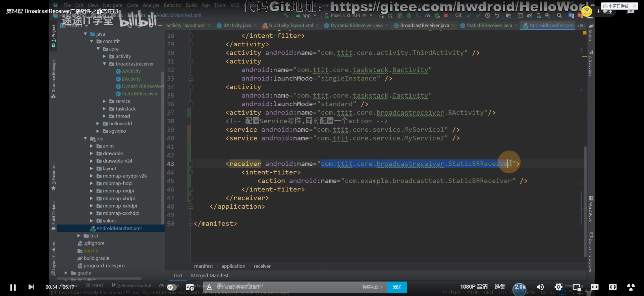The image size is (644, 296).
Task: Open the SDK Manager icon
Action: tap(548, 15)
